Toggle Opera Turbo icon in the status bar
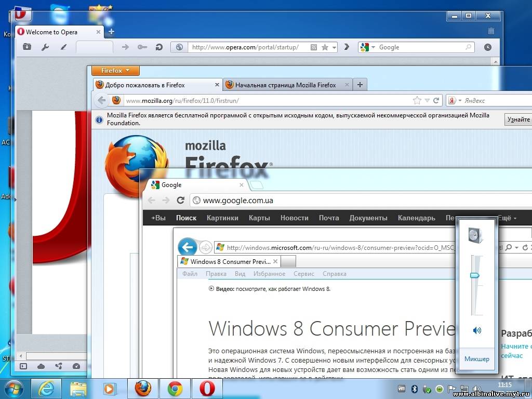 (x=76, y=366)
